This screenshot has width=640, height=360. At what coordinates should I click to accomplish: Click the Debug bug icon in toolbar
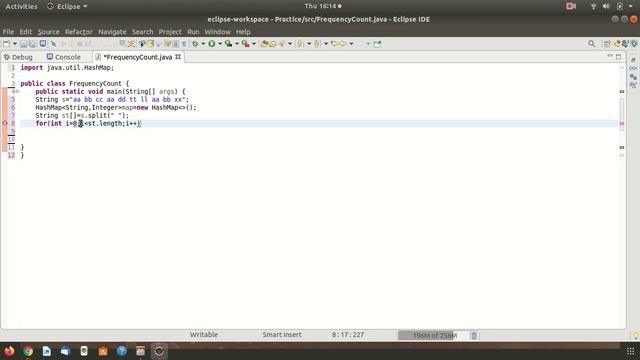click(x=196, y=44)
